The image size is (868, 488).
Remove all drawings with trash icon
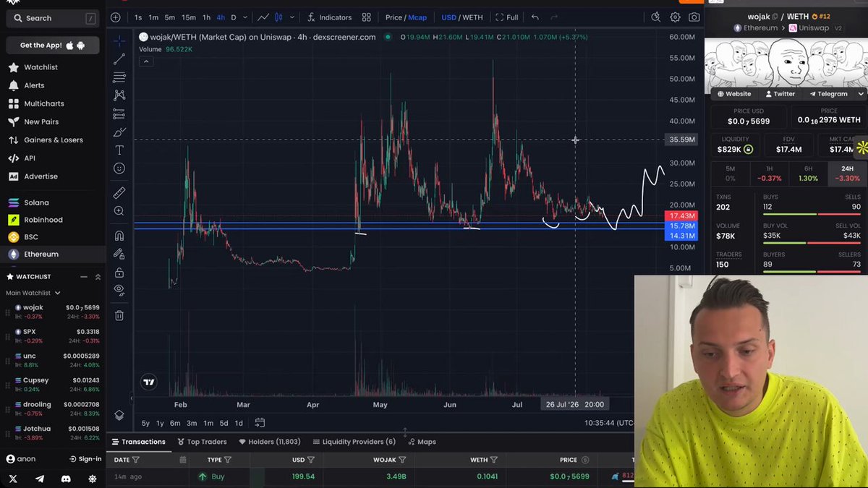[119, 315]
